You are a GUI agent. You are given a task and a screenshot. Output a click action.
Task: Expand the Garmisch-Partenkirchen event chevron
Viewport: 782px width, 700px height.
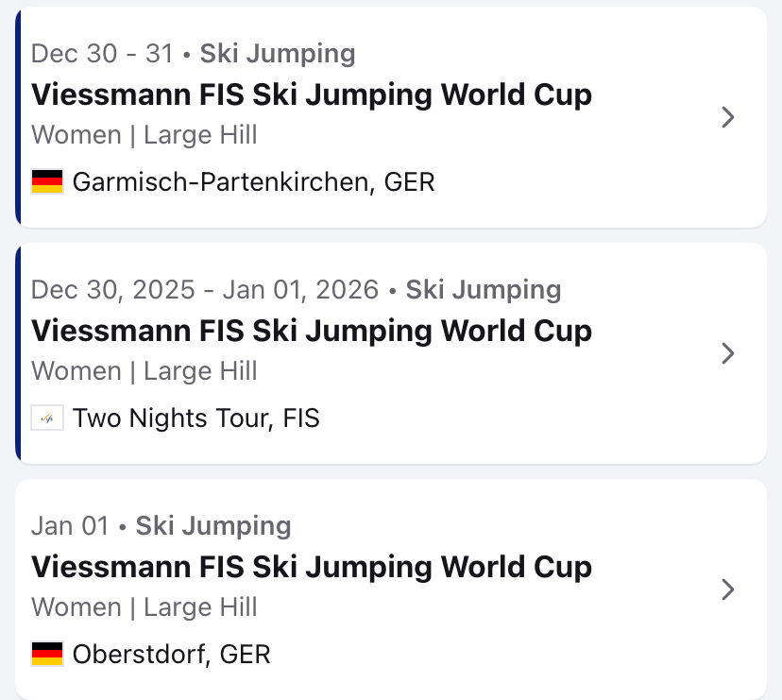(x=727, y=117)
